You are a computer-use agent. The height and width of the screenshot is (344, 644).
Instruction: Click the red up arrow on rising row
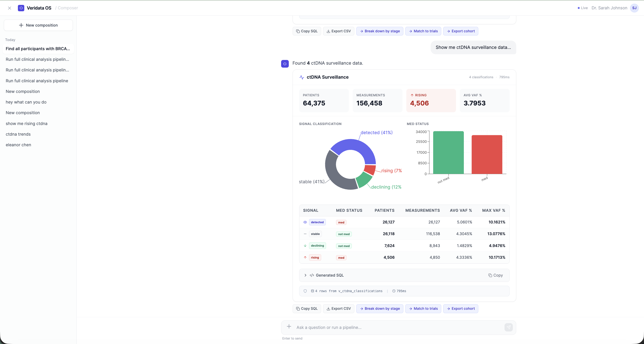pyautogui.click(x=305, y=257)
